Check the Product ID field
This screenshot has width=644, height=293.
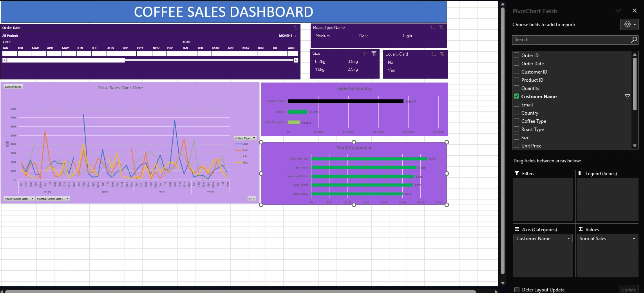pos(517,80)
